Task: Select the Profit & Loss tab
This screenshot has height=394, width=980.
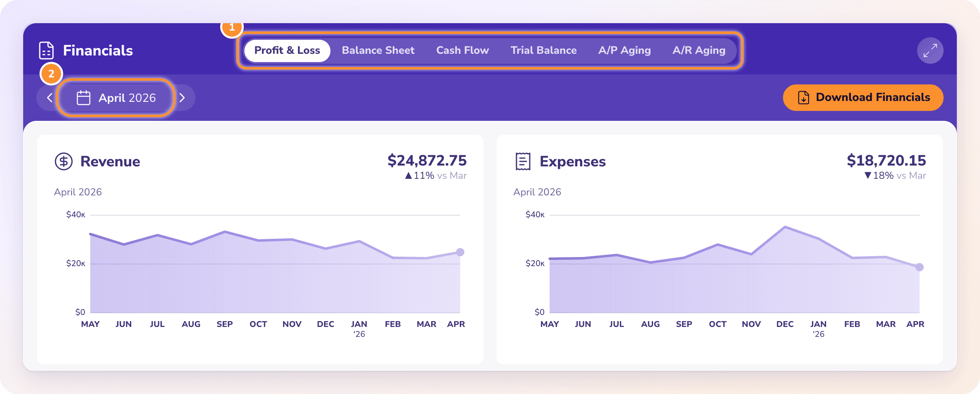Action: pos(287,50)
